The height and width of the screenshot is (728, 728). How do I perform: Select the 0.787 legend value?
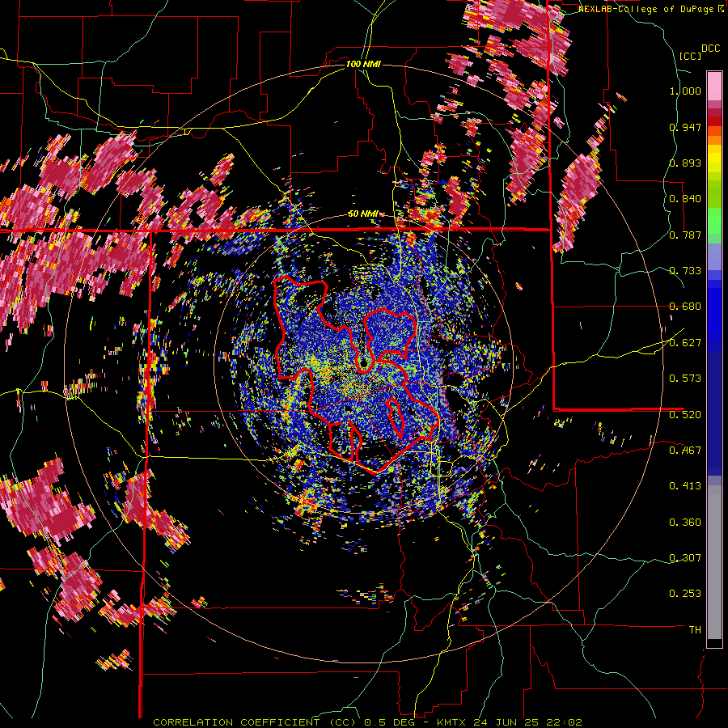point(685,235)
